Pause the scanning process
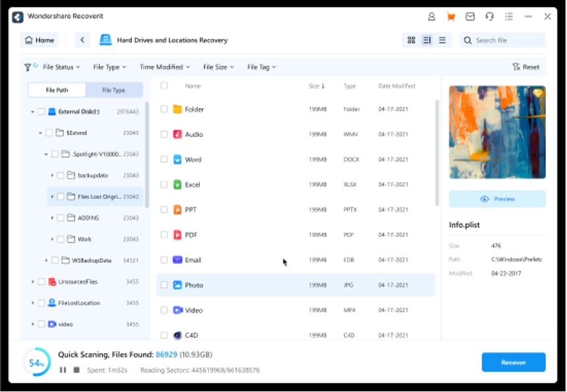Image resolution: width=567 pixels, height=392 pixels. [x=63, y=370]
